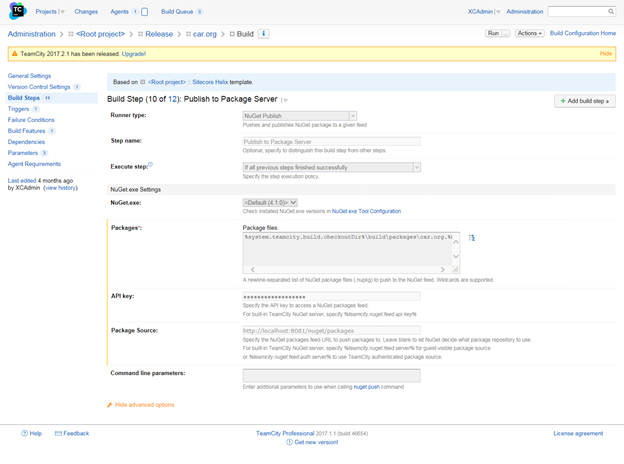The image size is (624, 464).
Task: Click the wrench icon beside Hide advanced options
Action: pos(110,405)
